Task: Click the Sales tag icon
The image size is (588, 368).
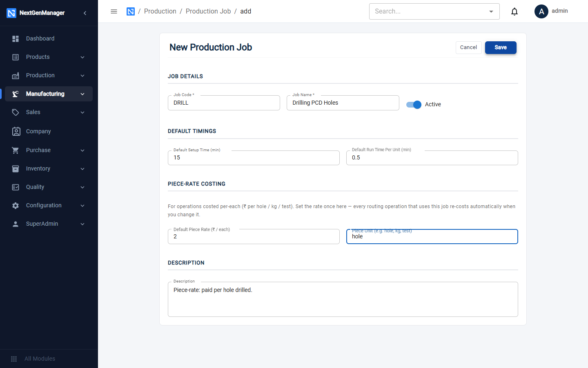Action: click(x=16, y=112)
